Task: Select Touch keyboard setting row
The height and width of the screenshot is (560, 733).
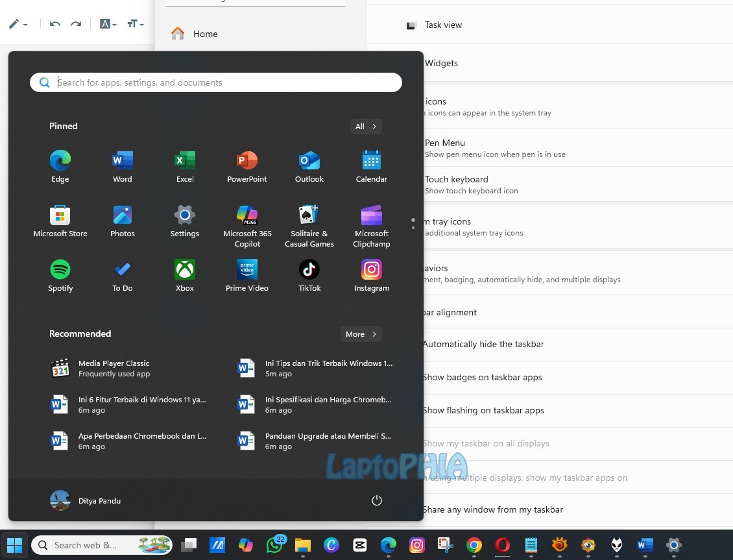Action: [x=578, y=185]
